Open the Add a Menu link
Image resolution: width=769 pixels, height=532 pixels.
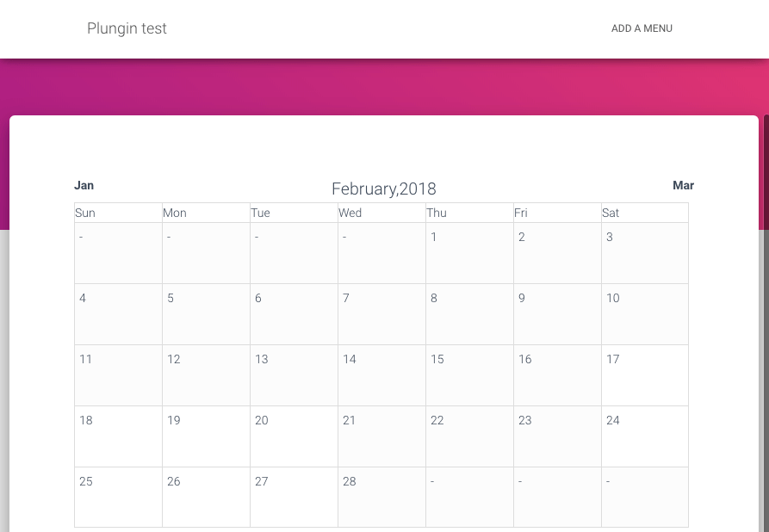[x=642, y=28]
